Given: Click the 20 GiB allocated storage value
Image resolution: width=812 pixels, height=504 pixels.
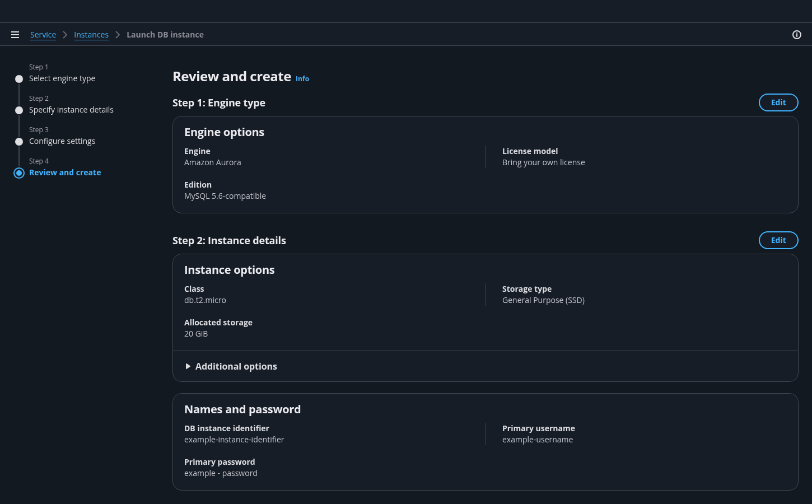Looking at the screenshot, I should (x=196, y=334).
